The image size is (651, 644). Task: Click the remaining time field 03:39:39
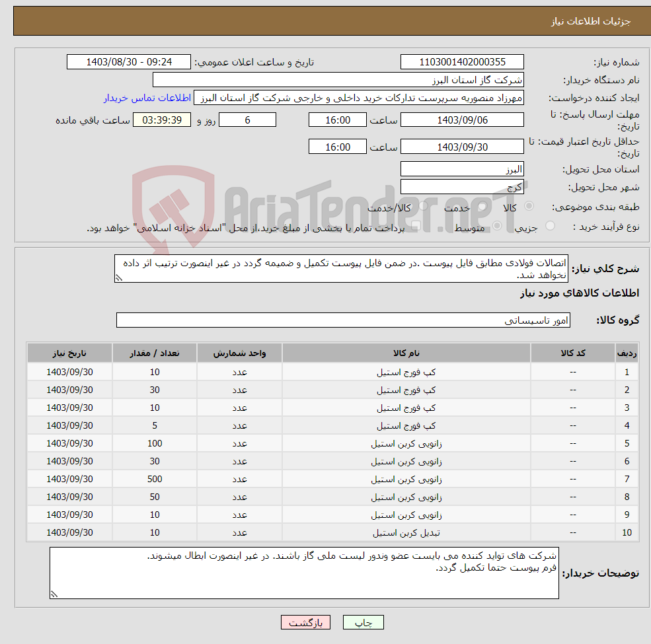click(x=162, y=120)
